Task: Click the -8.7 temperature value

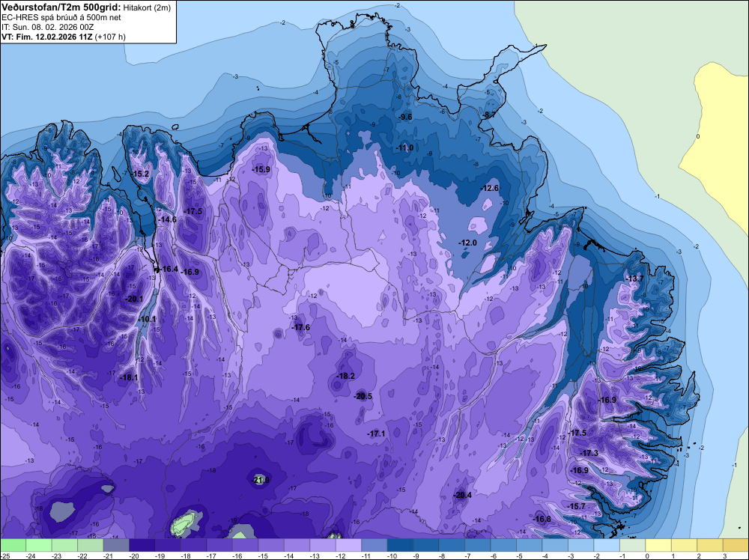Action: (x=489, y=115)
